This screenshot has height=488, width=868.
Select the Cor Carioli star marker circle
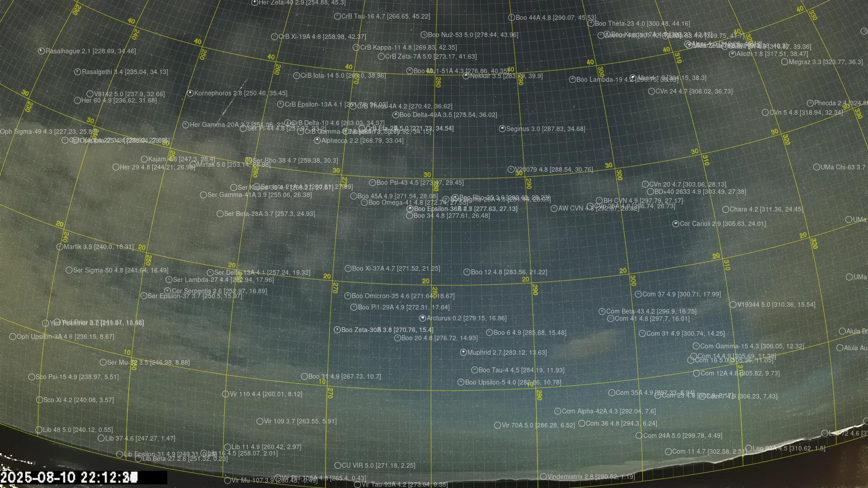tap(675, 224)
